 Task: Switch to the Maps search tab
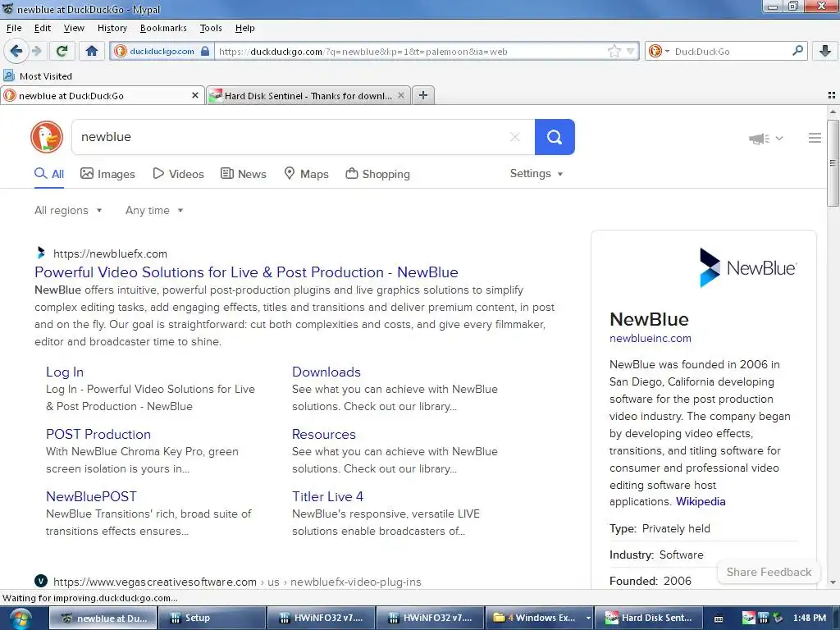click(x=306, y=174)
